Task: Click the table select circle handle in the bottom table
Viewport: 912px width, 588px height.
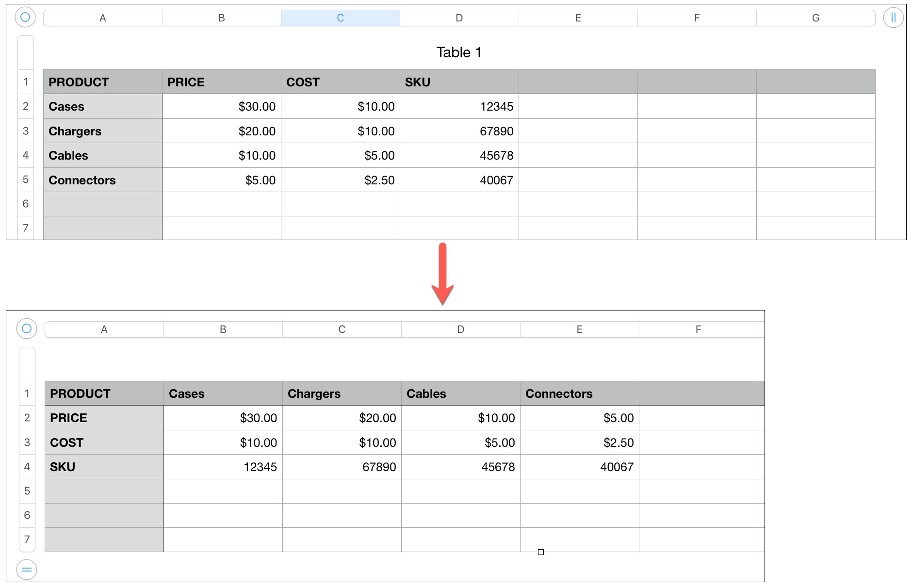Action: (27, 328)
